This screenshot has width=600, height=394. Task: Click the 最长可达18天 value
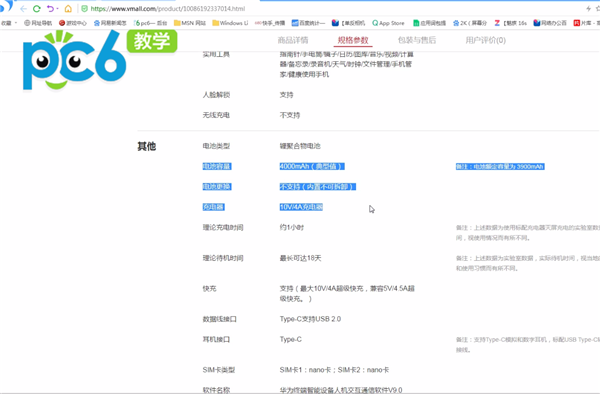tap(300, 258)
